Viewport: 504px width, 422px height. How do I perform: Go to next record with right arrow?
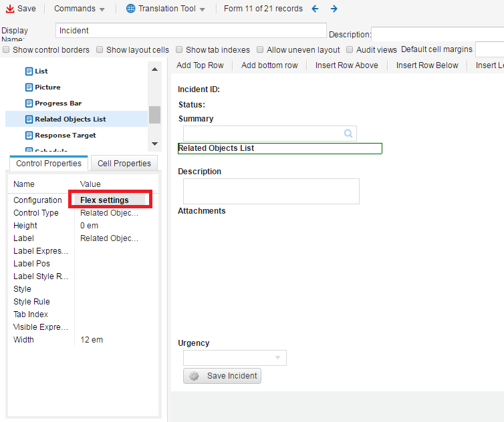[x=334, y=9]
